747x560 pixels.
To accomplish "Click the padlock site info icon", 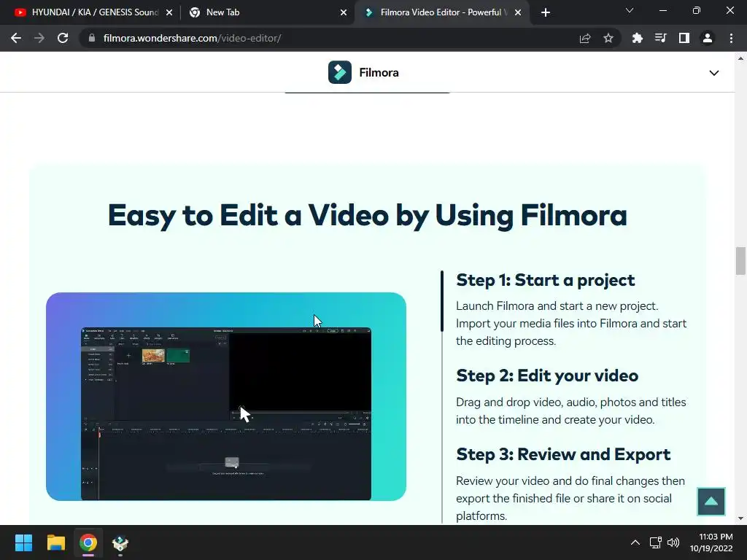I will (x=92, y=38).
